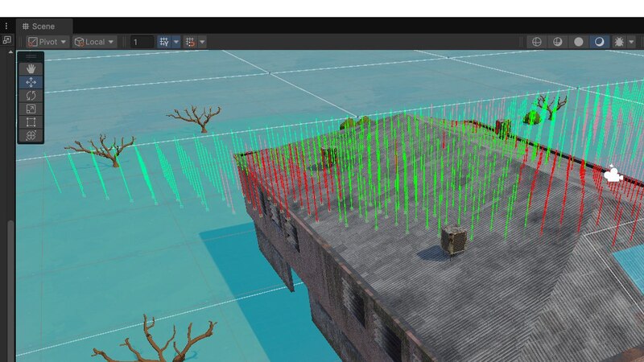Image resolution: width=644 pixels, height=362 pixels.
Task: Open the three-dot panel options menu
Action: (x=6, y=27)
